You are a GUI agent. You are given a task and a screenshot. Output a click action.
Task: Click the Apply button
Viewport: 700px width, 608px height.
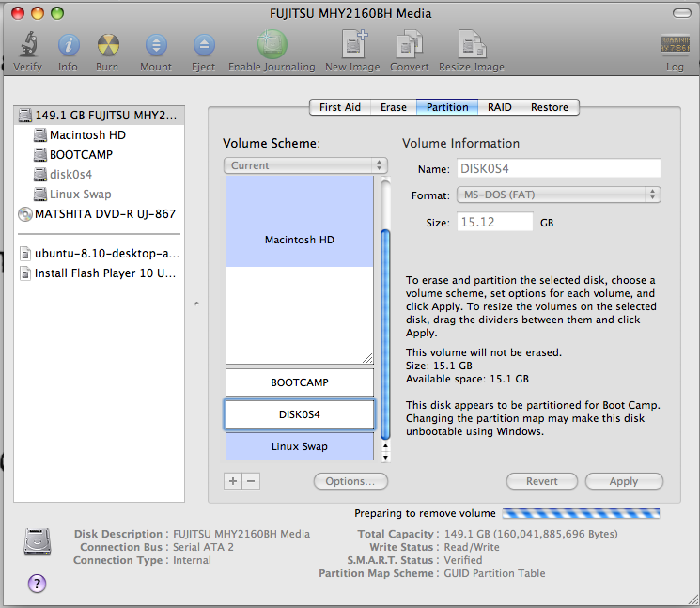coord(624,481)
